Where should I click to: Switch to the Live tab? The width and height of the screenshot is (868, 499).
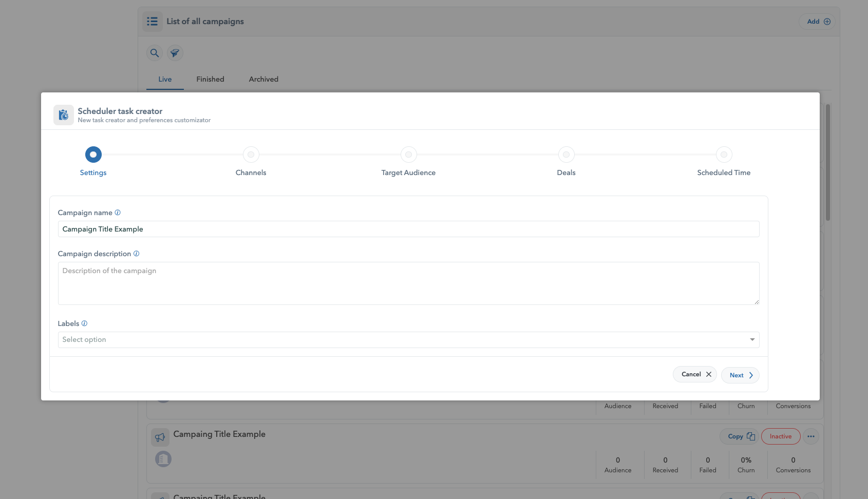coord(165,79)
